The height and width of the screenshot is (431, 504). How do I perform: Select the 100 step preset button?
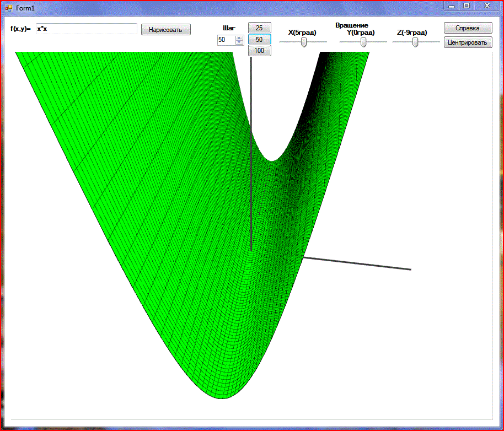coord(259,51)
